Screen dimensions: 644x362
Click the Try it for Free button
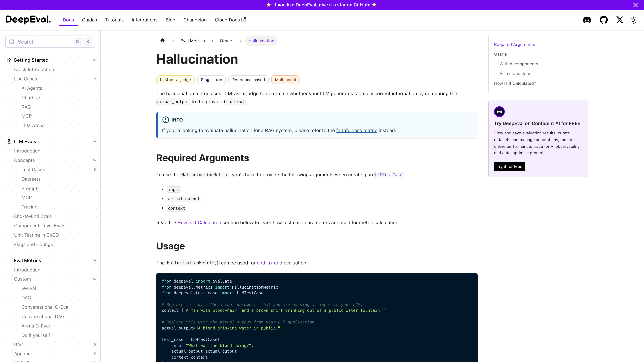coord(509,166)
